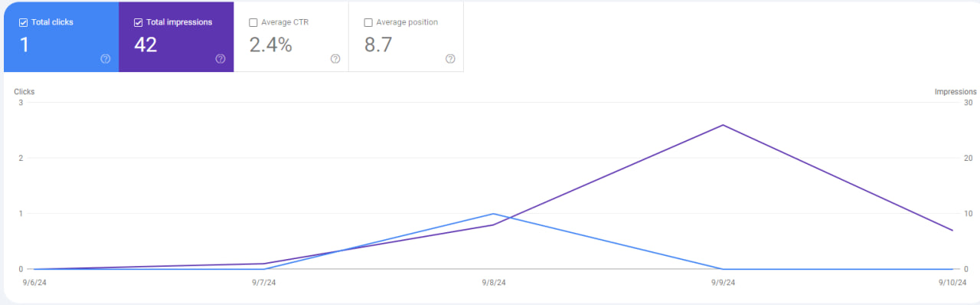Viewport: 980px width, 305px height.
Task: Uncheck the Total clicks checkbox
Action: pos(23,23)
